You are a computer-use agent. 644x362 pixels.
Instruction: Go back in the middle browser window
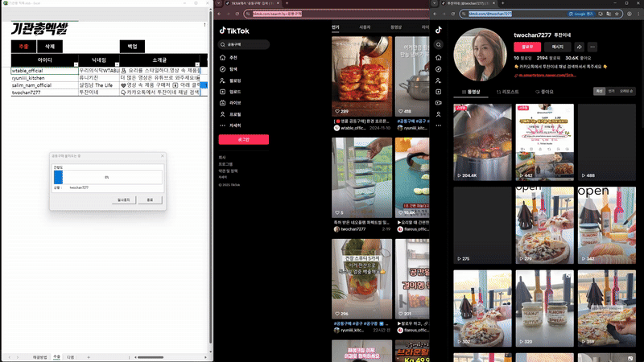click(x=219, y=14)
